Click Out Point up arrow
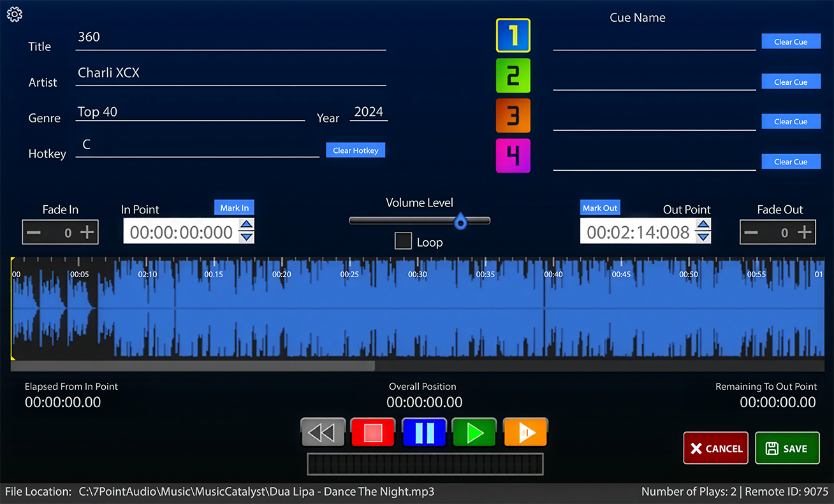The image size is (834, 504). [x=703, y=225]
